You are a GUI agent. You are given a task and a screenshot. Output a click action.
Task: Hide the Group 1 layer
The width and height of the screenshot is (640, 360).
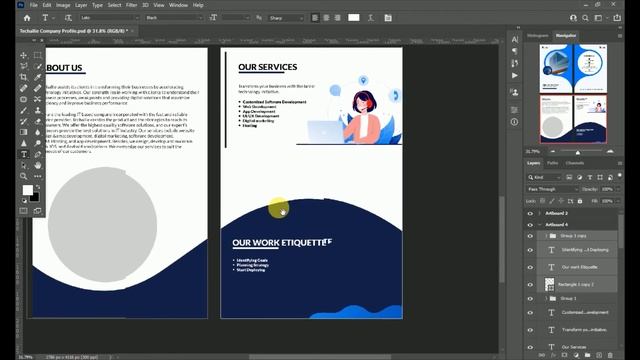coord(530,299)
